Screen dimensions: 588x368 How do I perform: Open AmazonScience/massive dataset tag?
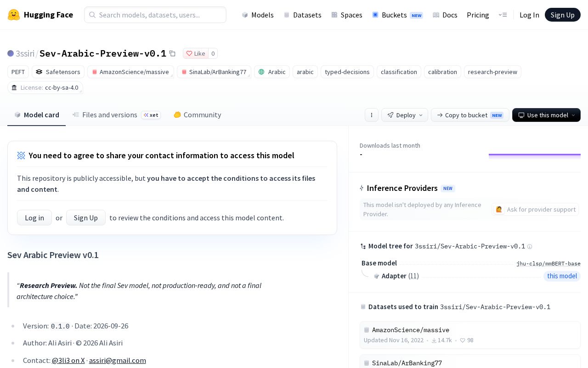point(131,72)
